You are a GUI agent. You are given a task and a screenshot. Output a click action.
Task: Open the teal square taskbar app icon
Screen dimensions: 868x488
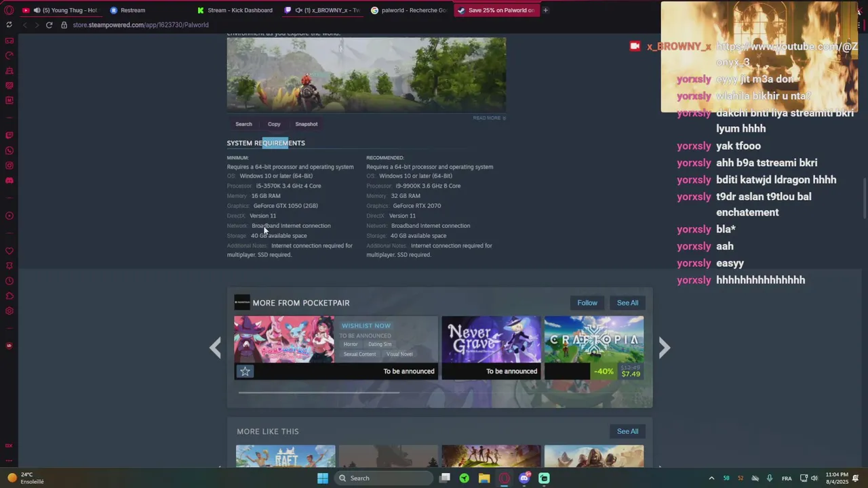click(544, 479)
